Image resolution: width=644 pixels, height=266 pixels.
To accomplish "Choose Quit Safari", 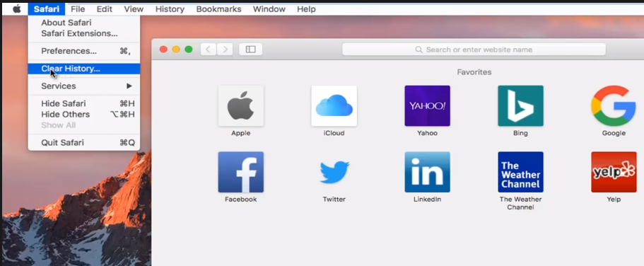I will point(84,143).
